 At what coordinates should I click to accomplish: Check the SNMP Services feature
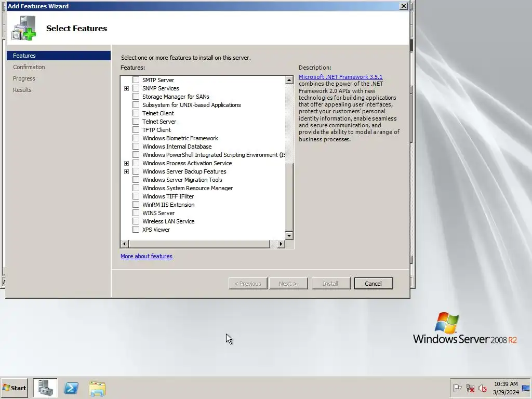click(136, 88)
